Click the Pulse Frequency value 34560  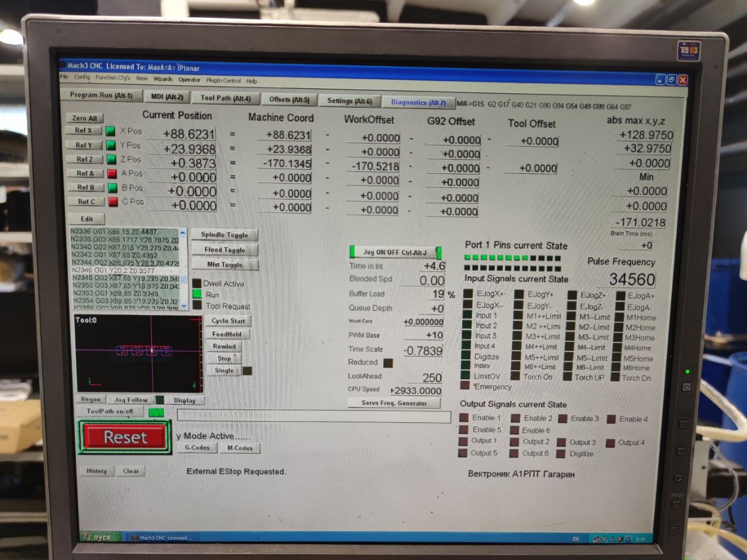tap(632, 279)
